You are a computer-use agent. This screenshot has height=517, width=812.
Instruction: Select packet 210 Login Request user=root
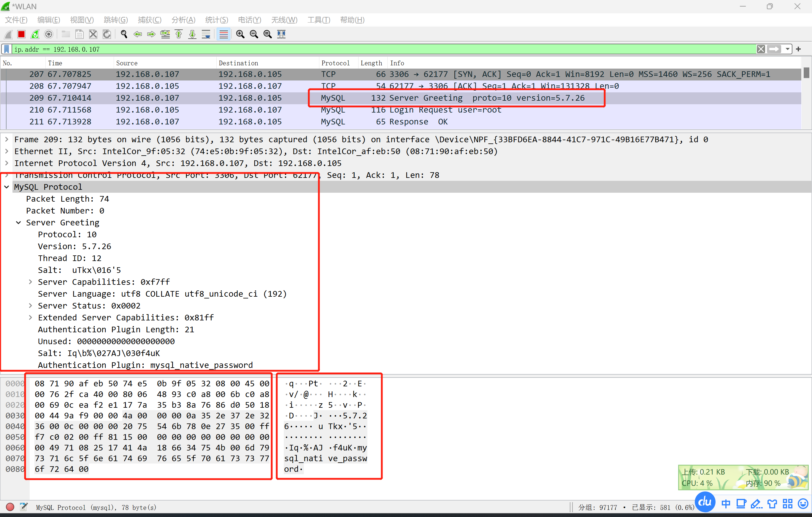(401, 110)
